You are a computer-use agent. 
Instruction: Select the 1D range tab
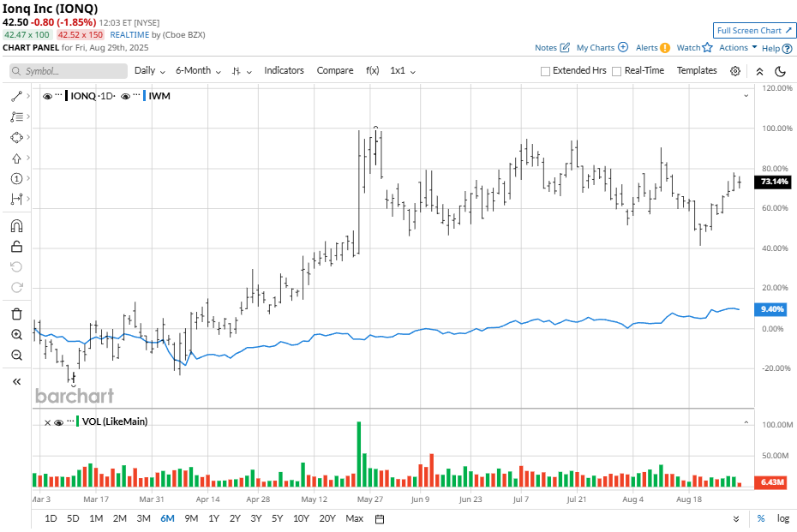51,519
